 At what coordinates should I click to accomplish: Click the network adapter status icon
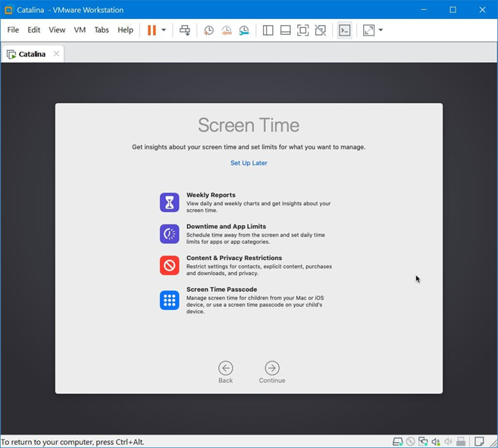(x=423, y=441)
